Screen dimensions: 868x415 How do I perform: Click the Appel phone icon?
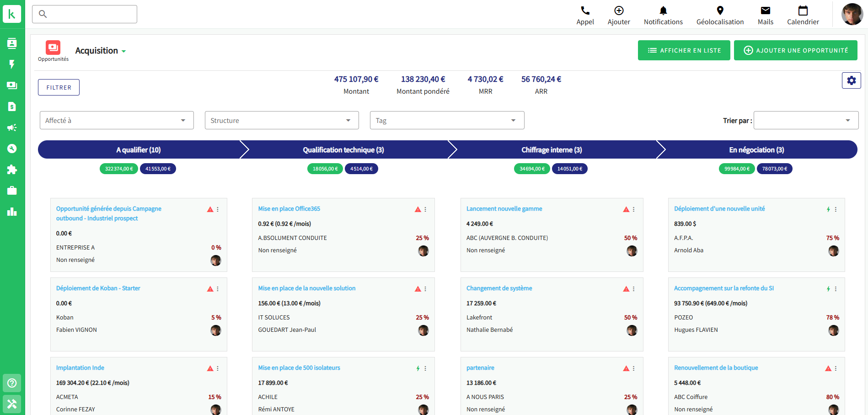pyautogui.click(x=585, y=11)
